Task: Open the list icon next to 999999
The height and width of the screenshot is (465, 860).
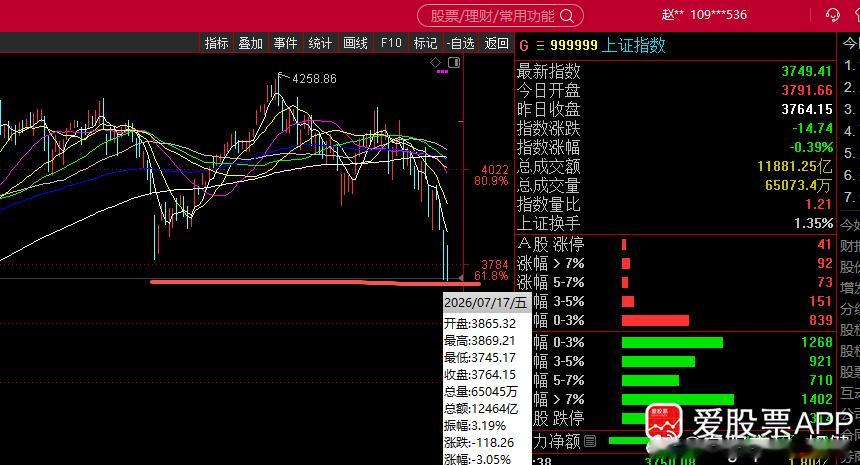Action: click(540, 46)
